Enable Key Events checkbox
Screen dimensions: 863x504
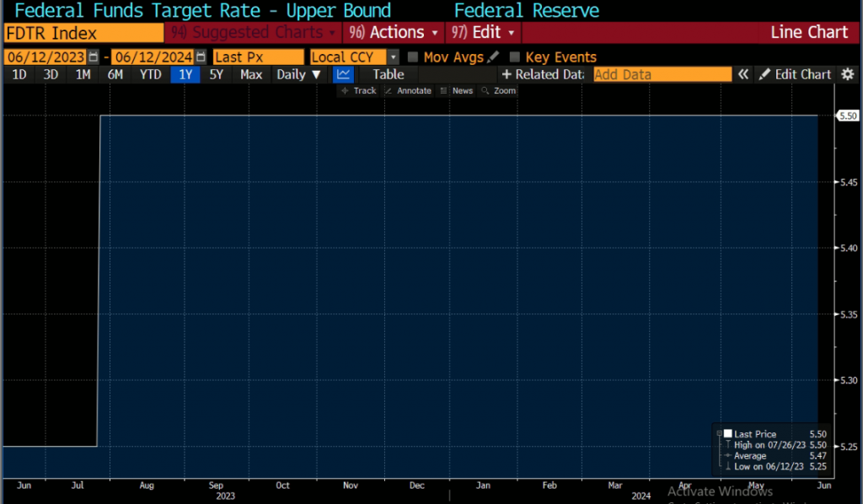pyautogui.click(x=515, y=56)
